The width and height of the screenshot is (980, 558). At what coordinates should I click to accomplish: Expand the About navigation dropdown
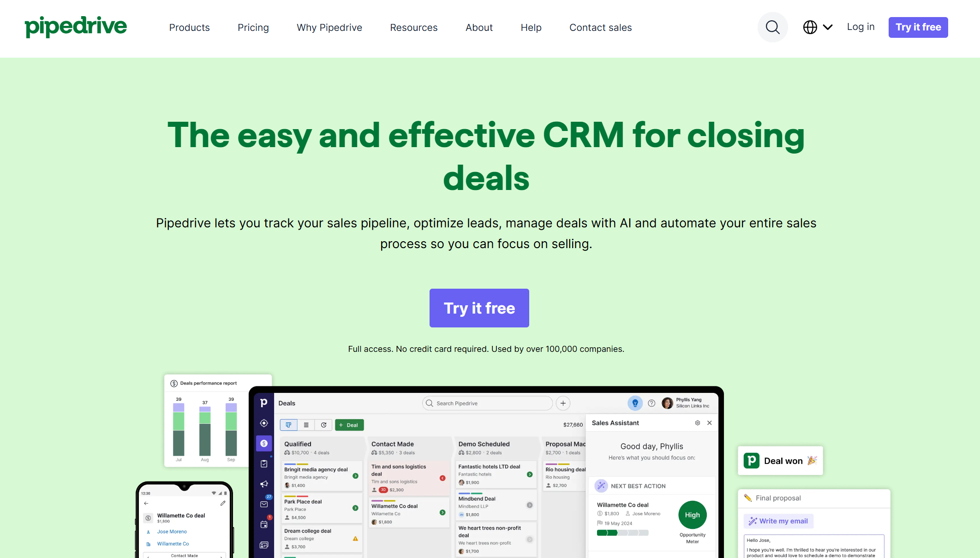click(x=479, y=28)
